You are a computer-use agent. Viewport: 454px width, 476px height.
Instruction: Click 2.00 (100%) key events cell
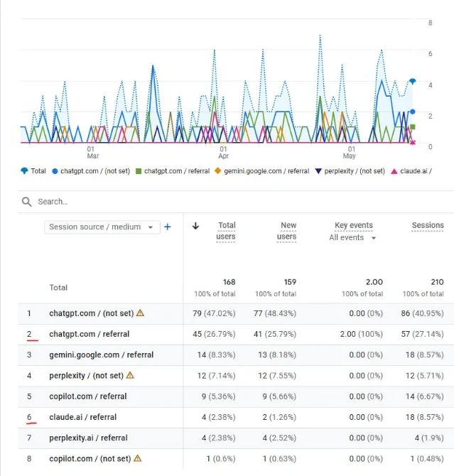362,334
